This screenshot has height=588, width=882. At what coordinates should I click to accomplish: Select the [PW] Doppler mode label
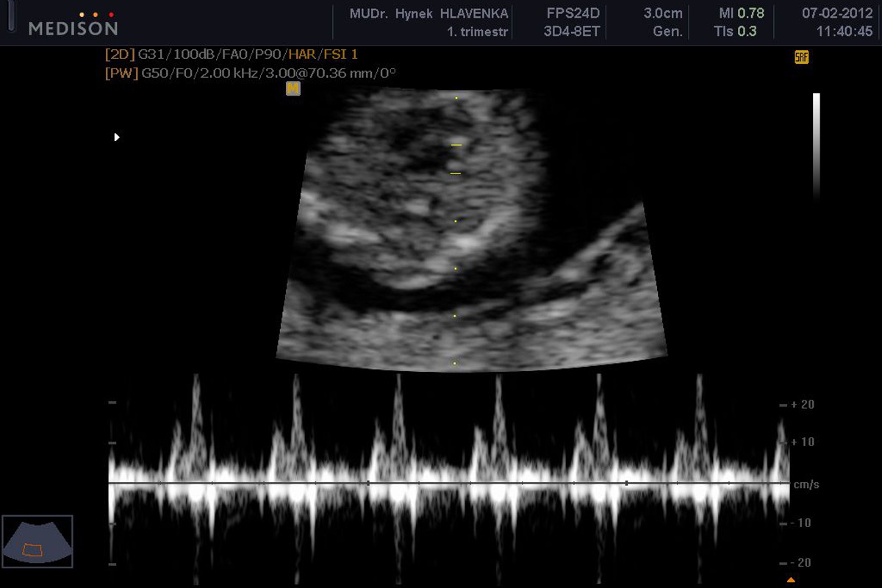pos(121,73)
